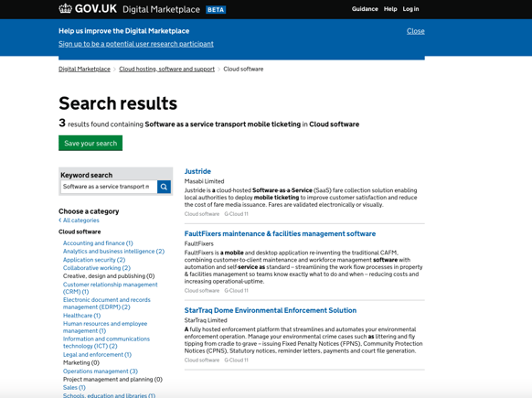Go to Digital Marketplace breadcrumb
The height and width of the screenshot is (398, 532).
[x=84, y=69]
